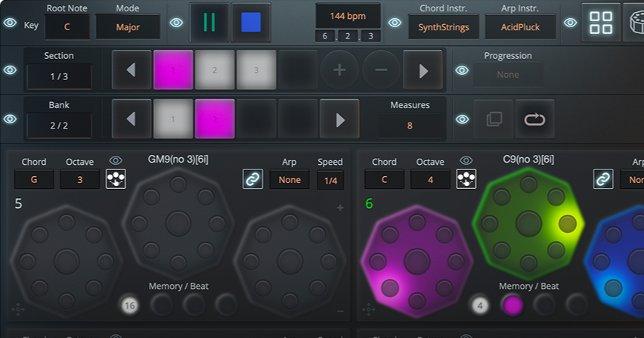Select section 3 pad
The image size is (644, 338).
click(x=256, y=70)
